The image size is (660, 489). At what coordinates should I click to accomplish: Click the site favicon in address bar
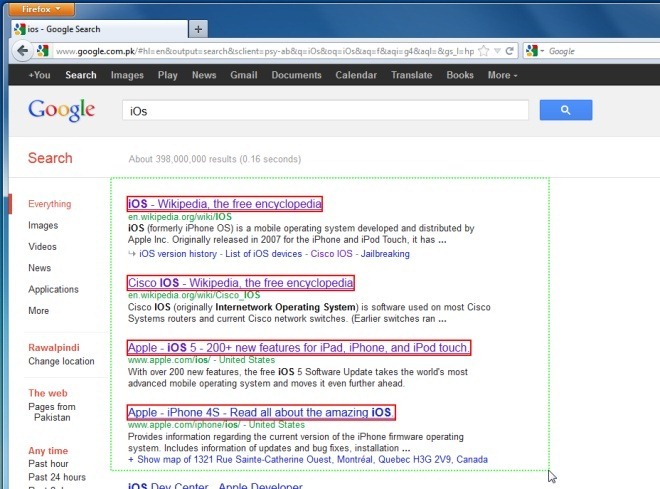tap(43, 51)
